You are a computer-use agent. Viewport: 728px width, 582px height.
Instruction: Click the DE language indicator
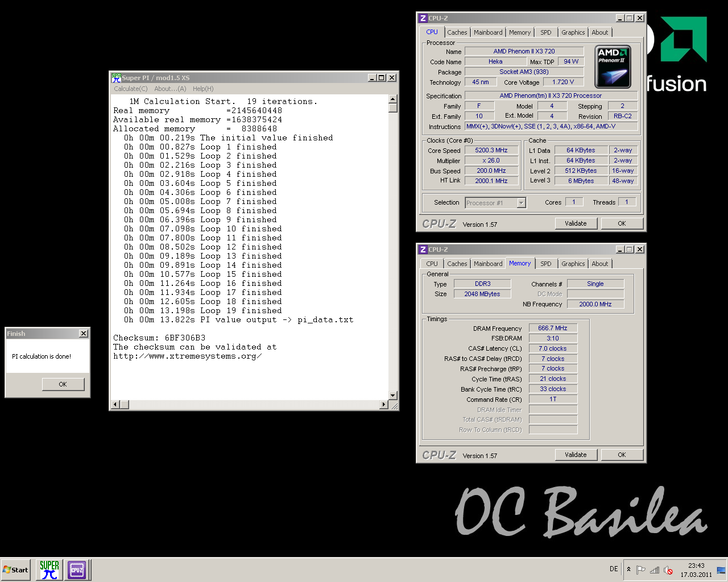point(614,569)
